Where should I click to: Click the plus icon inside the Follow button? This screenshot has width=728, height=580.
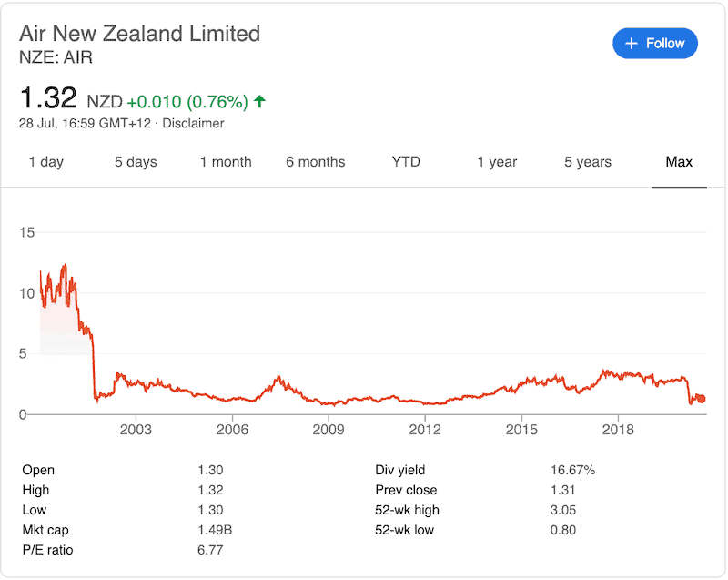pyautogui.click(x=631, y=43)
